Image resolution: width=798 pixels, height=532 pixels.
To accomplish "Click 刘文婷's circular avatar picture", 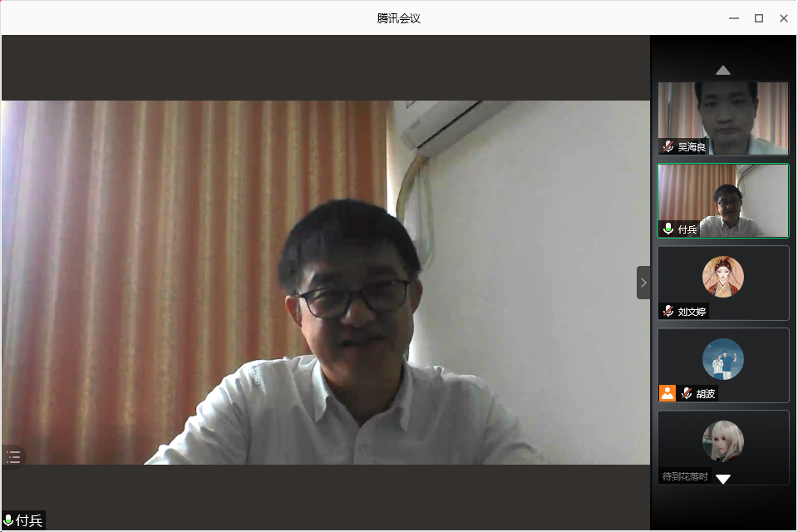I will pyautogui.click(x=722, y=276).
